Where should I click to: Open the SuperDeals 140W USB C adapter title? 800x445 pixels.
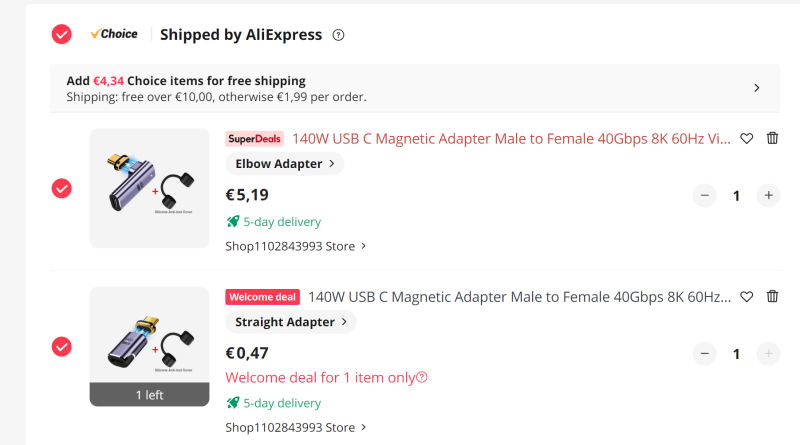coord(511,139)
